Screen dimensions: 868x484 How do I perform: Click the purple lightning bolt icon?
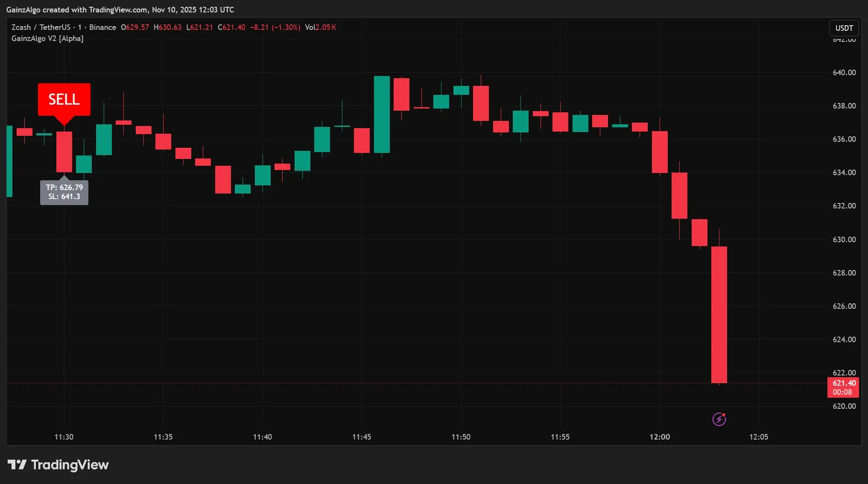pyautogui.click(x=719, y=419)
